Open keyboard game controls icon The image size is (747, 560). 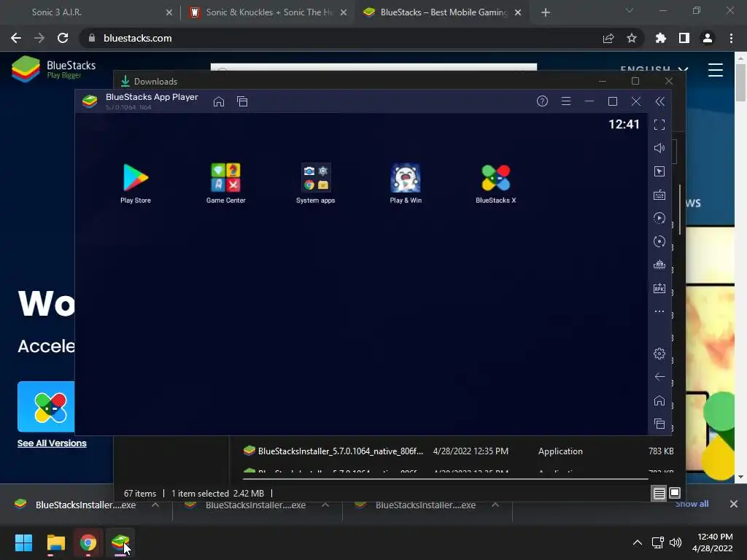tap(659, 195)
